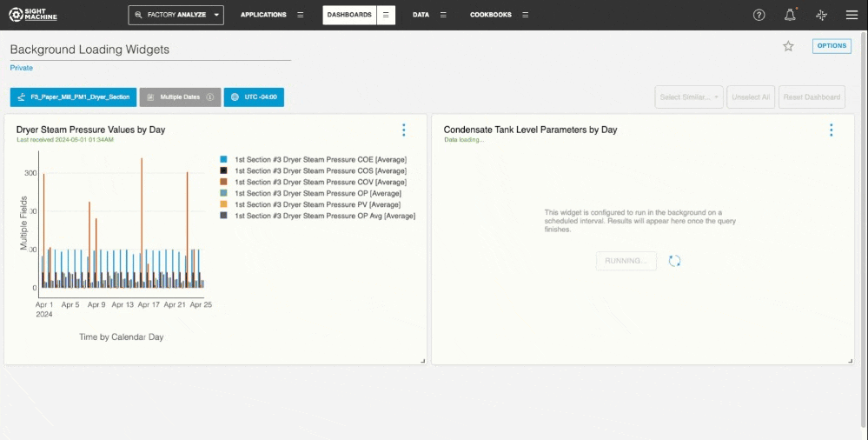Click the Multiple Dates filter button
Image resolution: width=868 pixels, height=440 pixels.
point(180,97)
